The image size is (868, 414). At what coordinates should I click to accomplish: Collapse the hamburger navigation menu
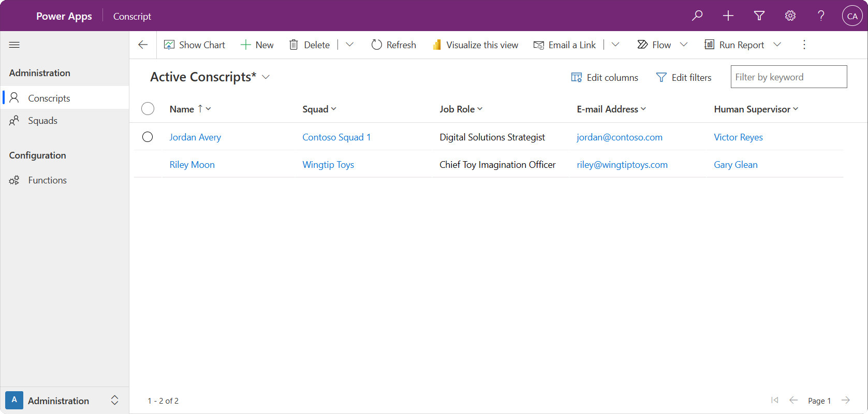tap(14, 45)
